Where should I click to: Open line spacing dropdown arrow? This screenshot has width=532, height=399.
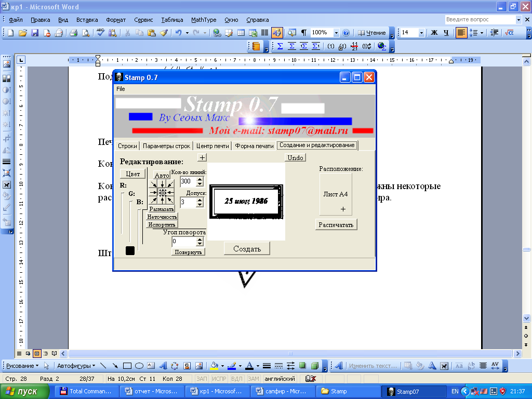click(482, 33)
